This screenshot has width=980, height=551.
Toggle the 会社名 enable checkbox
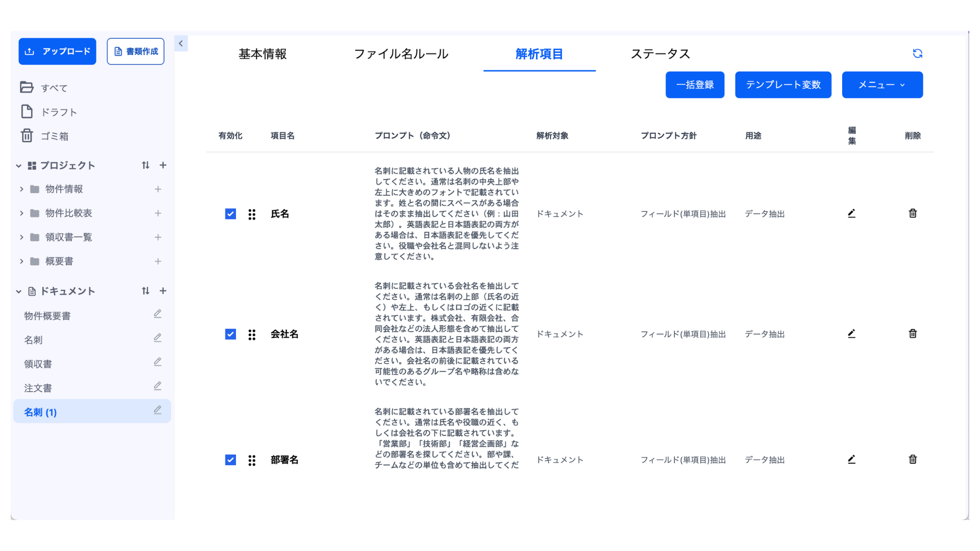[x=230, y=334]
